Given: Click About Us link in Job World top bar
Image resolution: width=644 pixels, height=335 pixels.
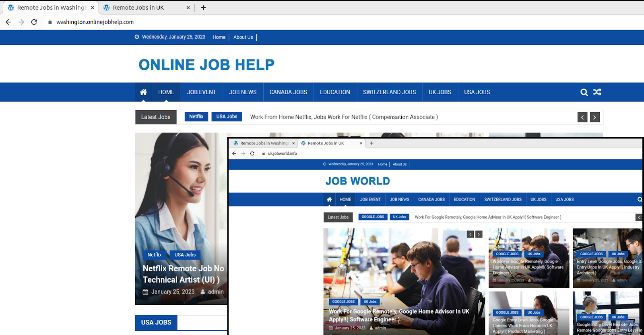Looking at the screenshot, I should [400, 164].
